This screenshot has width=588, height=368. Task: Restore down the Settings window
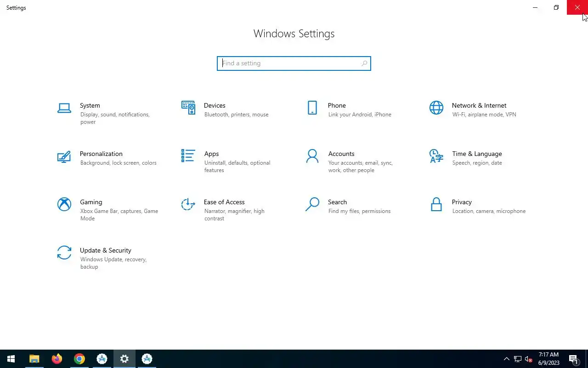[x=556, y=7]
